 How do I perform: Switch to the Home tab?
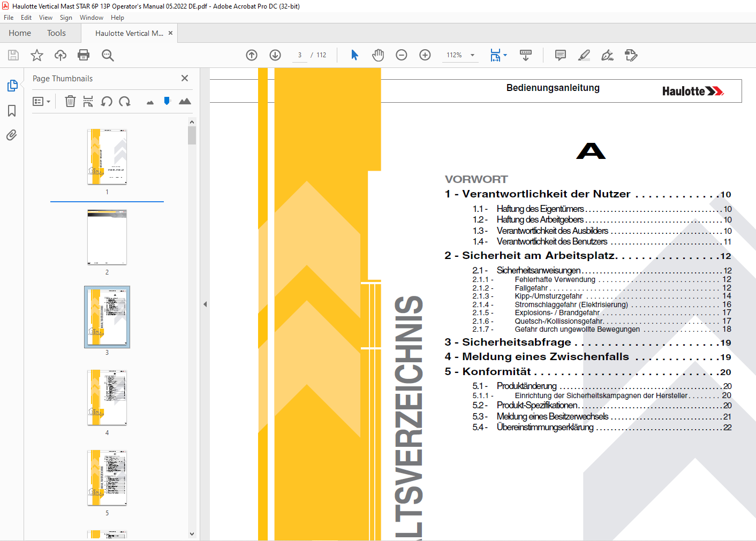tap(20, 33)
